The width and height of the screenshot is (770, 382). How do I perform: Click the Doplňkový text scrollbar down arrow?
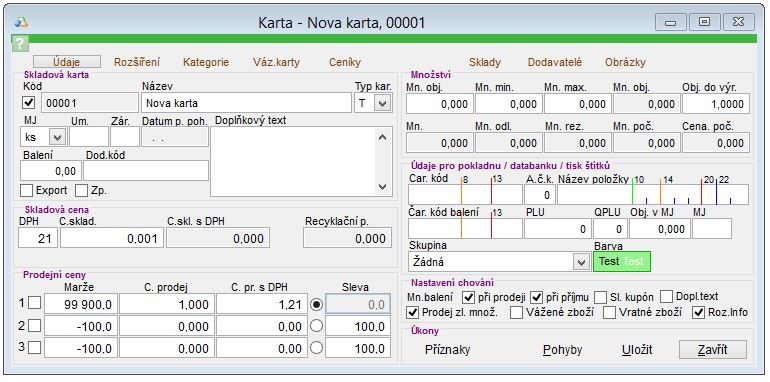383,187
